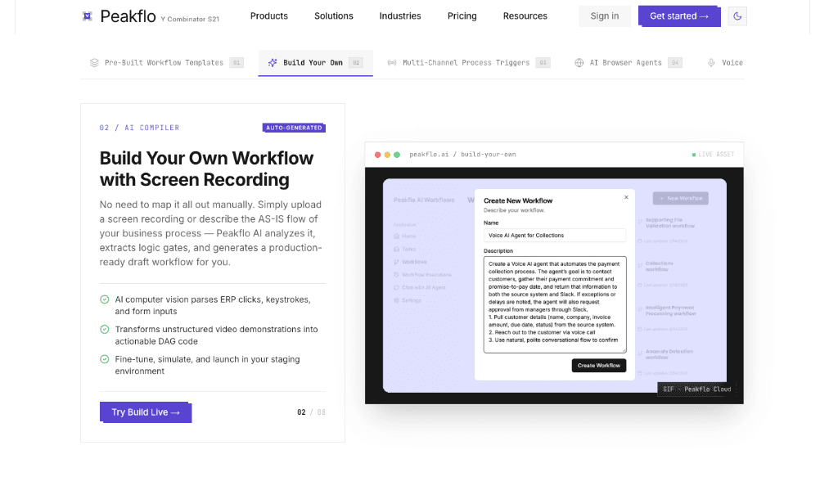Click the Sign in button
Viewport: 838px width, 504px height.
605,16
